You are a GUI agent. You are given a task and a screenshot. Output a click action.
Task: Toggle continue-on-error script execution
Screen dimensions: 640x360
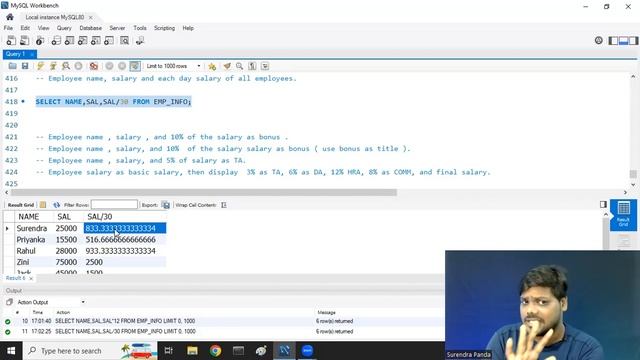(x=93, y=66)
